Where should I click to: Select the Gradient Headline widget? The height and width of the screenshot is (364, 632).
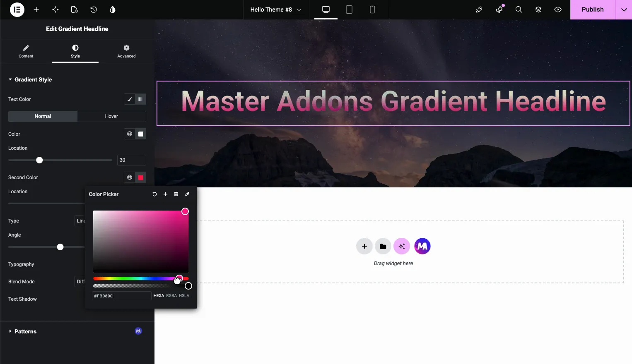393,103
